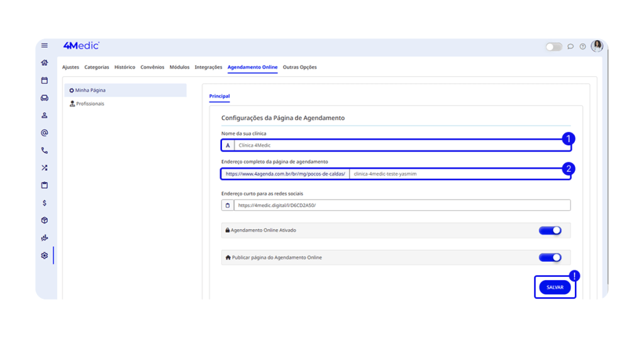Image resolution: width=644 pixels, height=338 pixels.
Task: Select Profissionais in the left panel
Action: [x=90, y=104]
